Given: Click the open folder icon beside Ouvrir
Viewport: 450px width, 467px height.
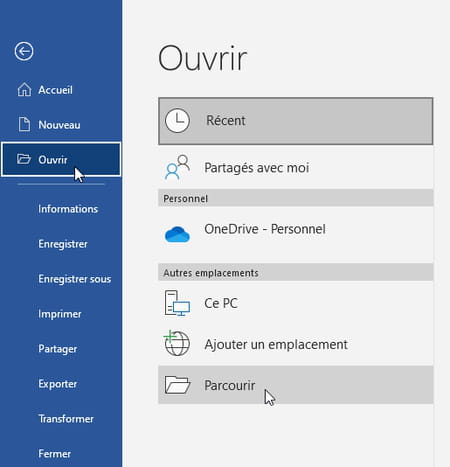Looking at the screenshot, I should tap(24, 159).
